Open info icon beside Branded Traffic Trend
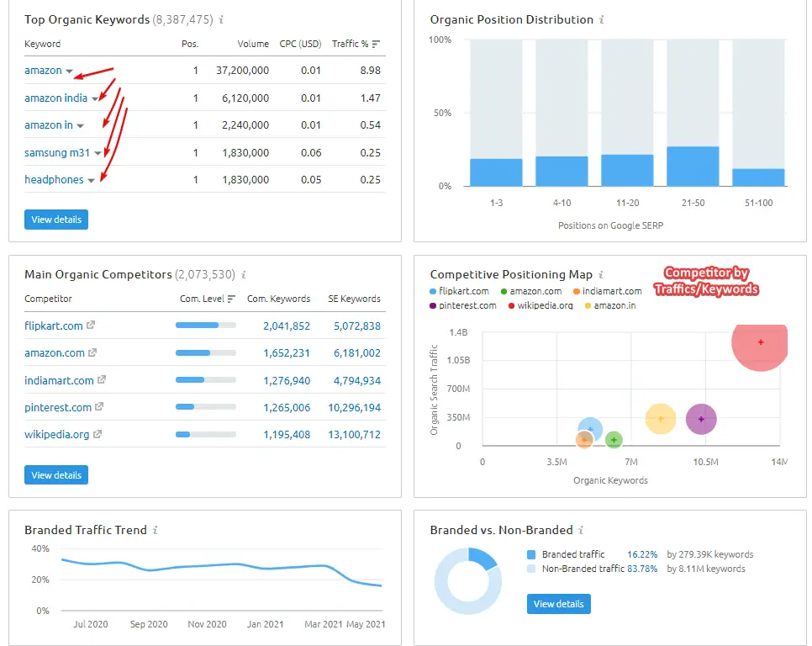The image size is (812, 646). [x=156, y=530]
